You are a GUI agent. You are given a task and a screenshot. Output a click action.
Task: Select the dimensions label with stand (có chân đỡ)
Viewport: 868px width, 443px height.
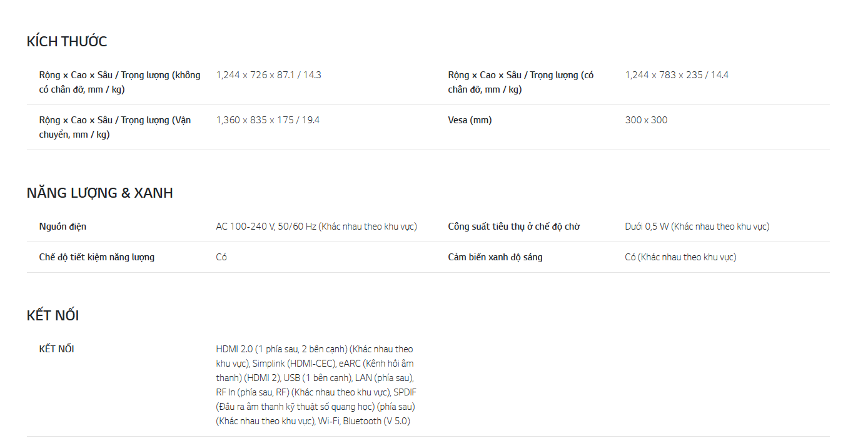(x=520, y=82)
